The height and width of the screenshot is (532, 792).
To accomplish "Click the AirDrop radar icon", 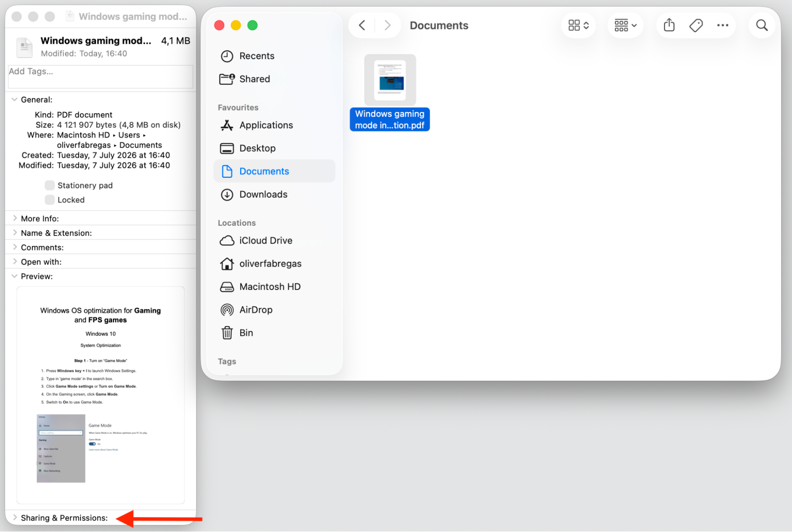I will 227,310.
